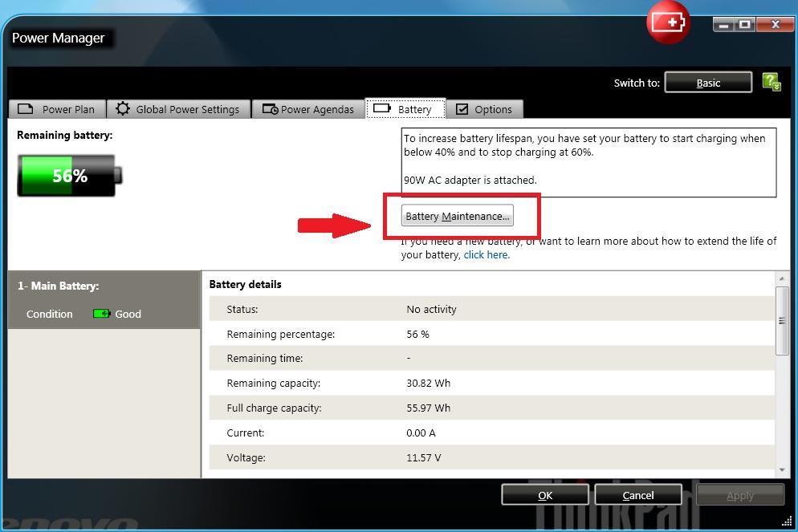Follow the 'click here' battery link

coord(486,255)
